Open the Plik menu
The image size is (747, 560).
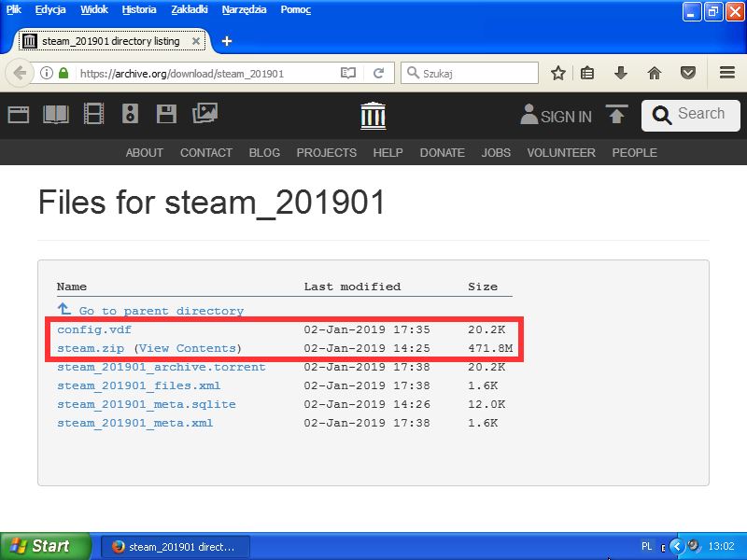14,9
